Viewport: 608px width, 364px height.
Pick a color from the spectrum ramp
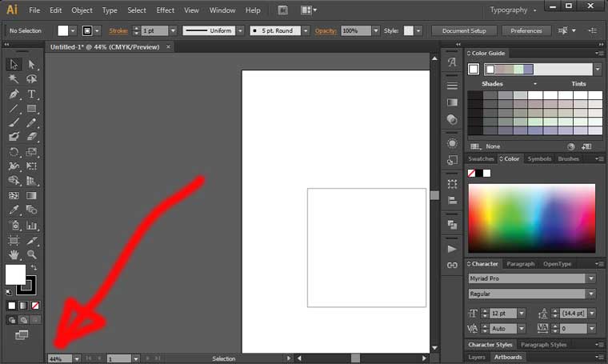(x=532, y=218)
